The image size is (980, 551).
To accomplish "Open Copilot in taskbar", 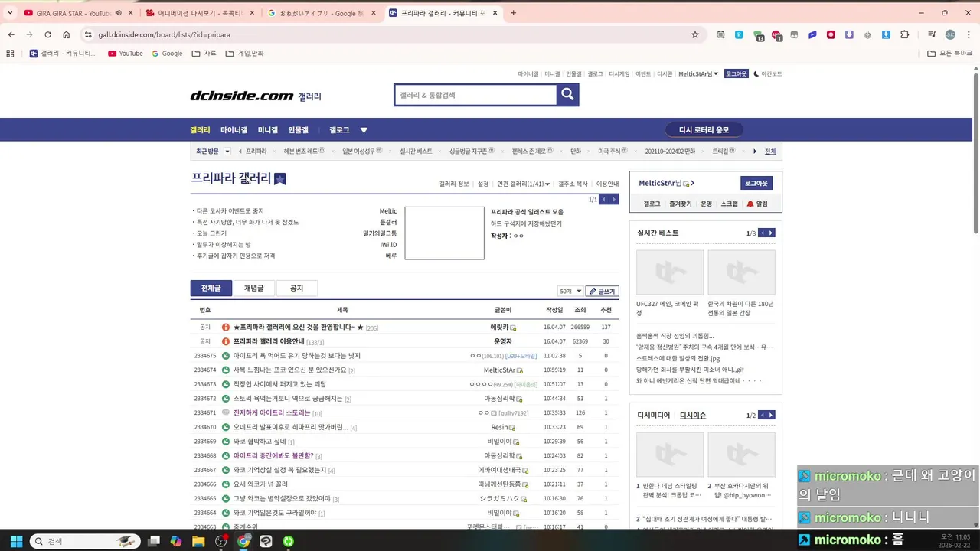I will pos(176,541).
